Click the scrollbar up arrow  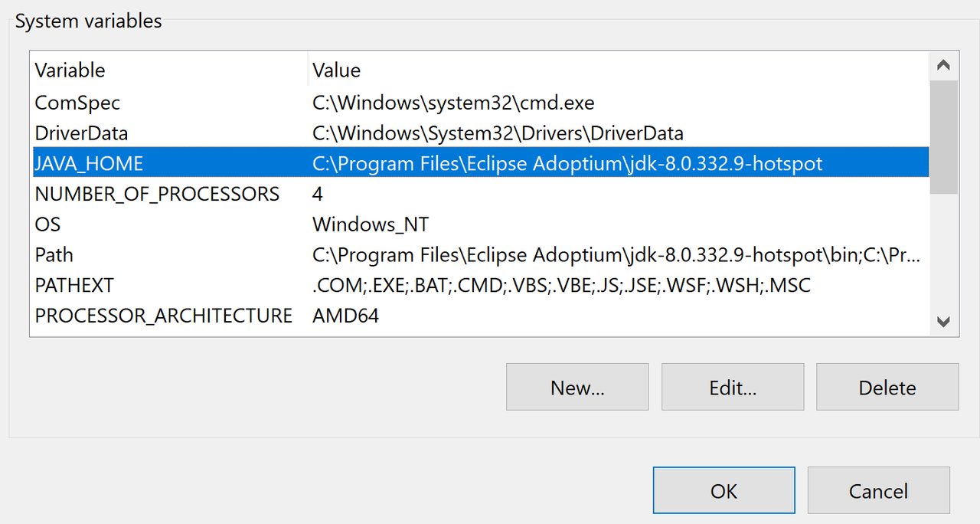943,66
